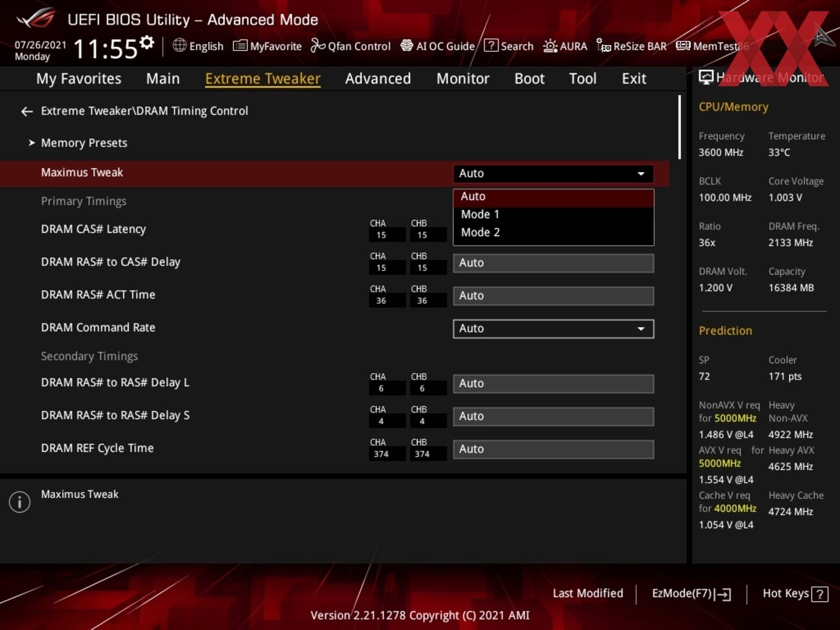Click the settings list vertical scrollbar
Viewport: 840px width, 630px height.
pos(679,127)
